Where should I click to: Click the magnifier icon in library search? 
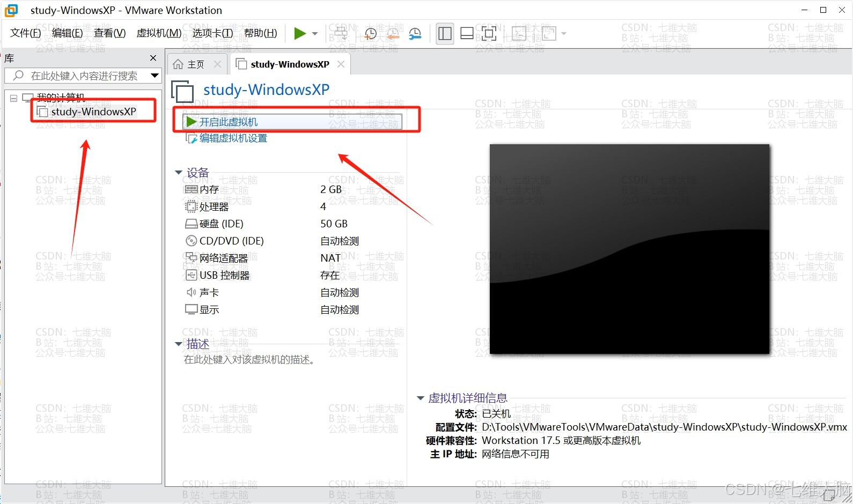click(18, 76)
